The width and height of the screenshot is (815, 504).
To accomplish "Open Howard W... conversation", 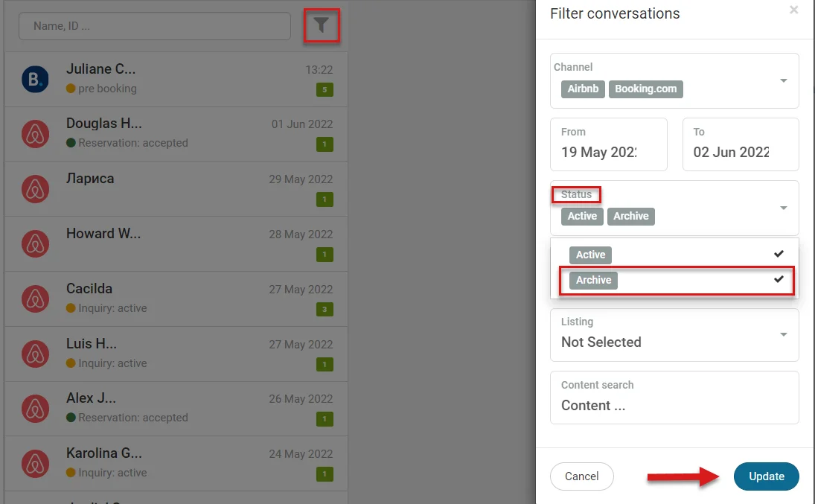I will point(176,244).
